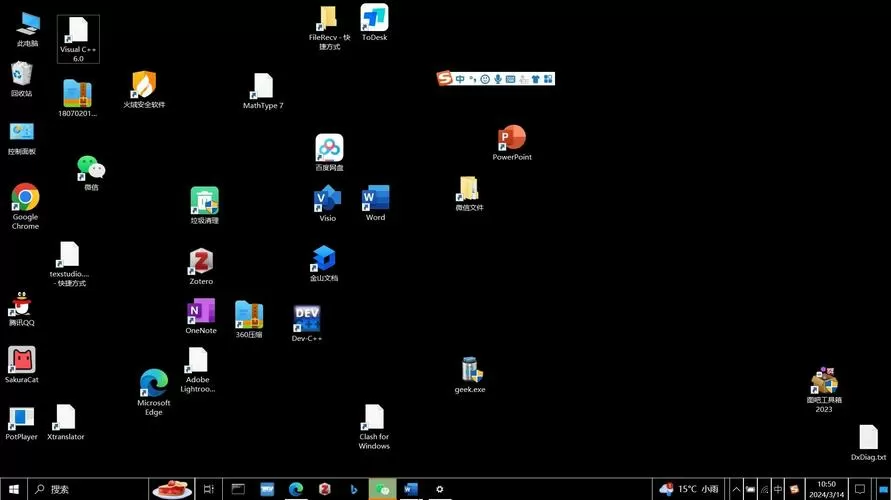Select the Word desktop shortcut

point(376,203)
